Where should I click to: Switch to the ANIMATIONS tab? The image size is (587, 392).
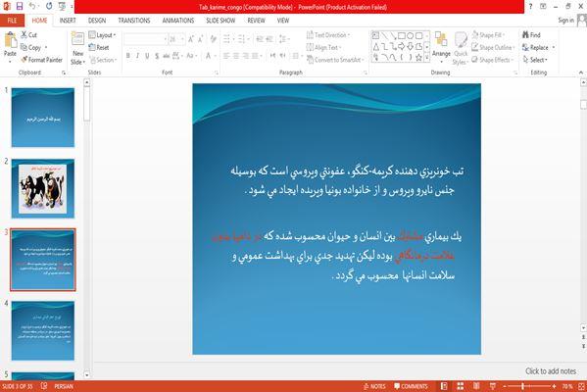(x=178, y=21)
